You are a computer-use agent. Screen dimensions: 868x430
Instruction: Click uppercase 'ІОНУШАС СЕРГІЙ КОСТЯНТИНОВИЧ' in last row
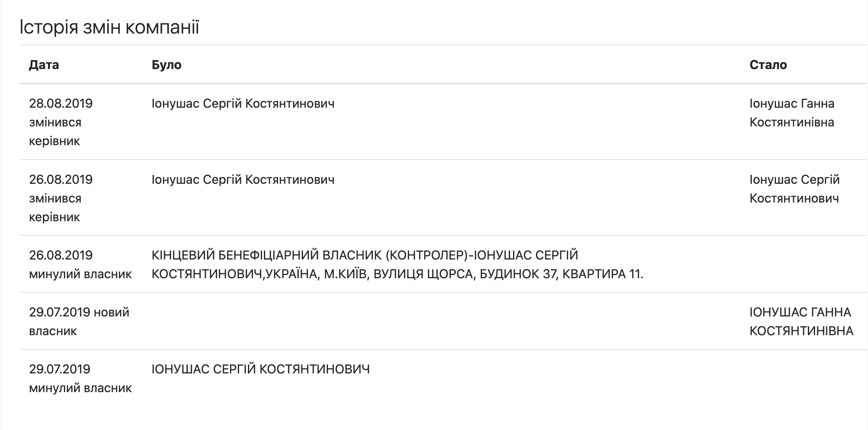(260, 369)
